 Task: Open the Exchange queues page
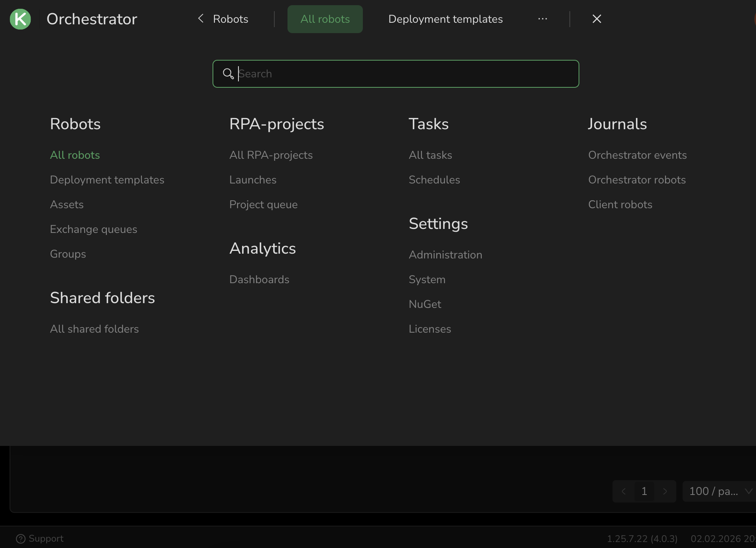tap(93, 229)
